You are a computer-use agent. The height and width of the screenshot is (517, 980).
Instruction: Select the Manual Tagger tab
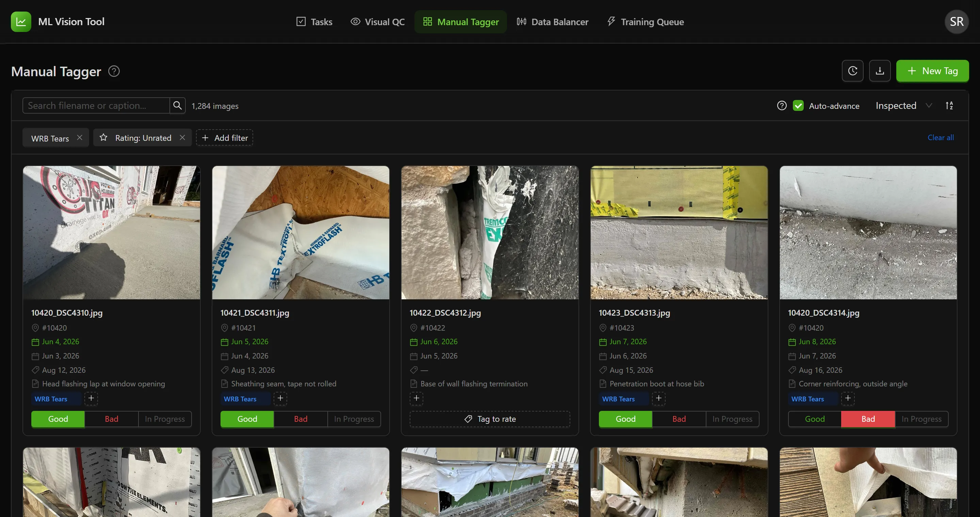point(460,22)
